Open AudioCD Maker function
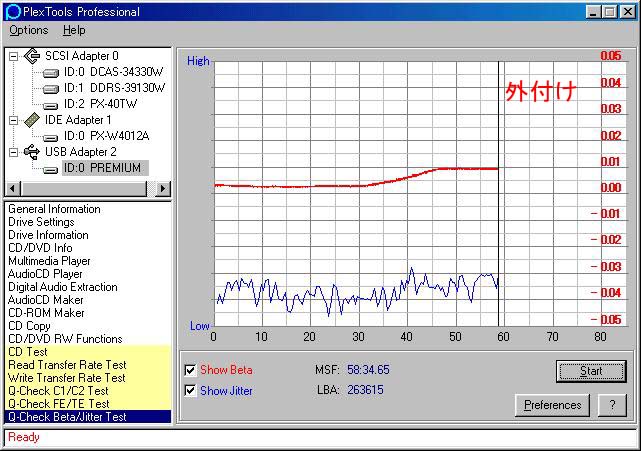This screenshot has width=641, height=451. tap(46, 300)
